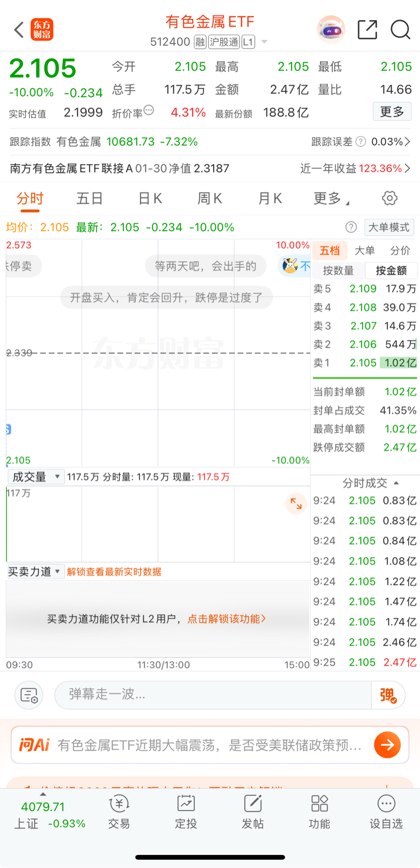
Task: Expand the 上证 index ticker
Action: click(x=50, y=812)
